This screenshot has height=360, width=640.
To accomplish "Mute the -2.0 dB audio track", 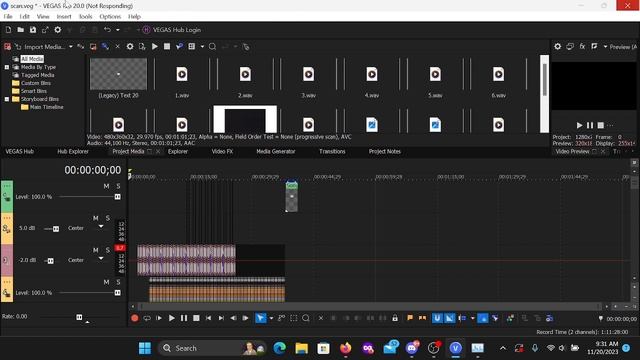I will coord(96,250).
